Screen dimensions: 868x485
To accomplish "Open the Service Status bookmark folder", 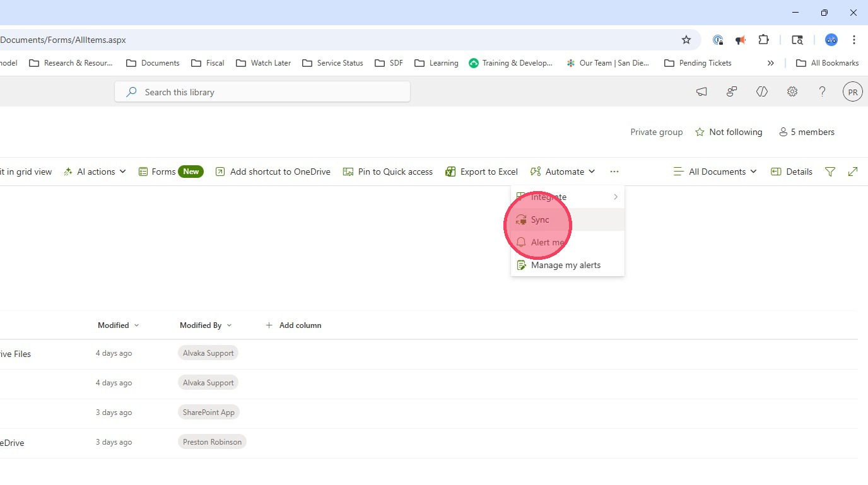I will click(333, 63).
